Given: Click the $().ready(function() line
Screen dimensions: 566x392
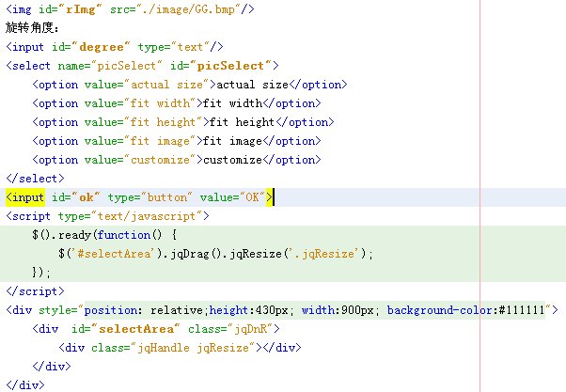Looking at the screenshot, I should (x=104, y=235).
